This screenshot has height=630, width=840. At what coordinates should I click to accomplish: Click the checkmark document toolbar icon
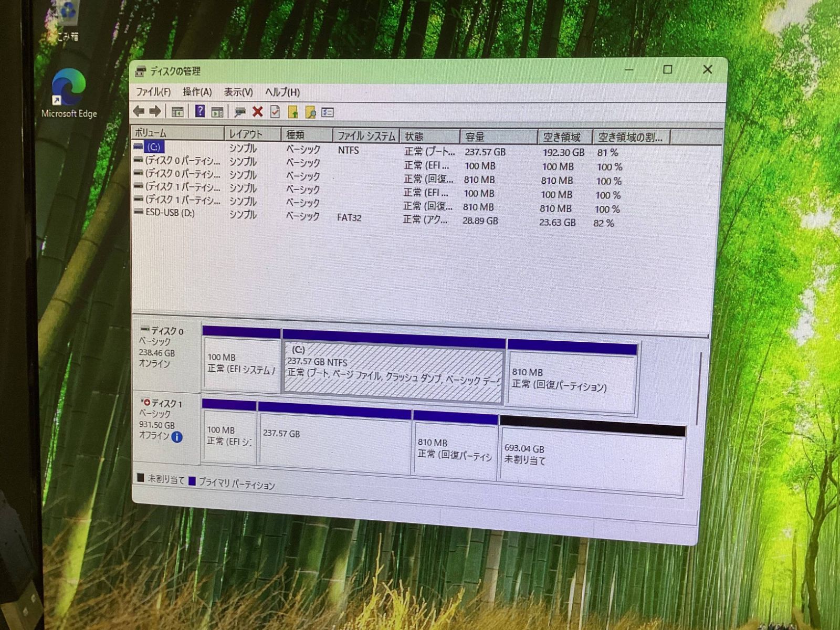point(274,111)
